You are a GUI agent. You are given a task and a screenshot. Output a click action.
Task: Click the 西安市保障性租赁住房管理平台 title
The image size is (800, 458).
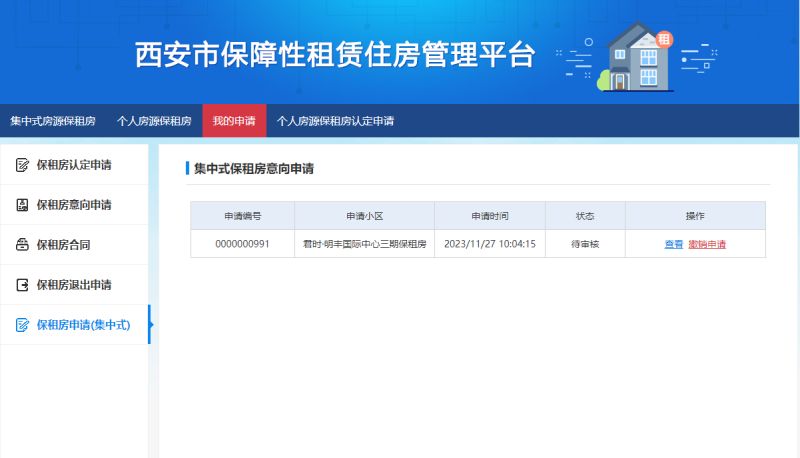(x=335, y=55)
